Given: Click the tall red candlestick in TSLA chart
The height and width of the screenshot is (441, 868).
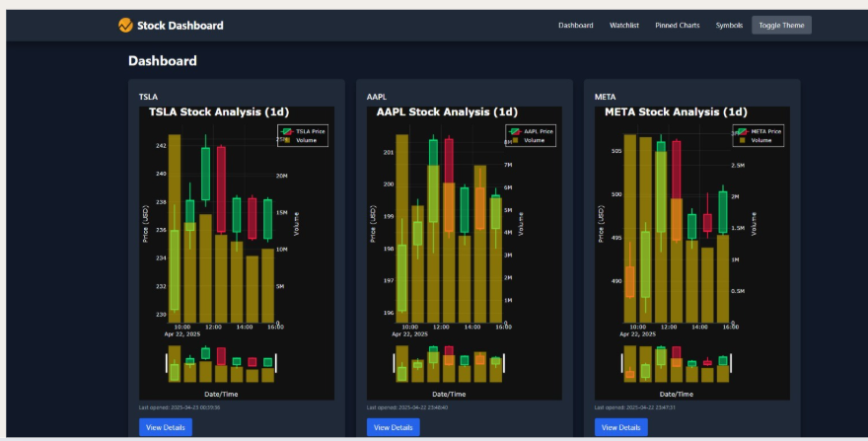Looking at the screenshot, I should click(221, 188).
